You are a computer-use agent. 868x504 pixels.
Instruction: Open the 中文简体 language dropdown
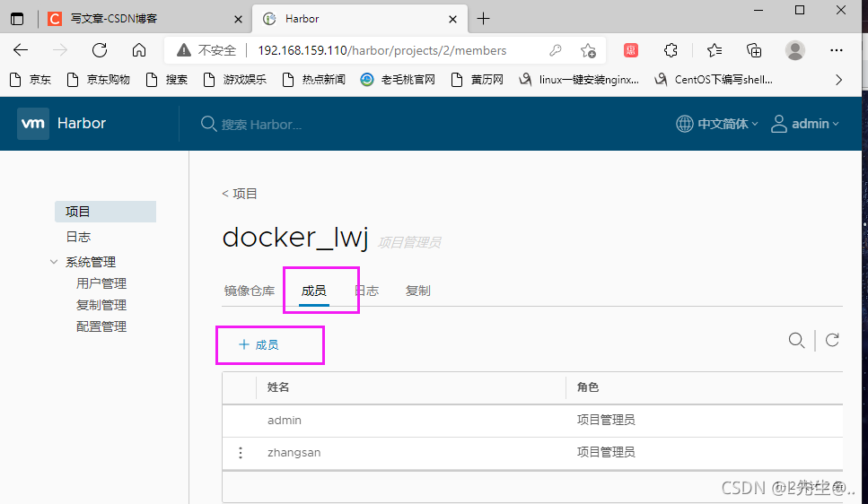pos(717,124)
